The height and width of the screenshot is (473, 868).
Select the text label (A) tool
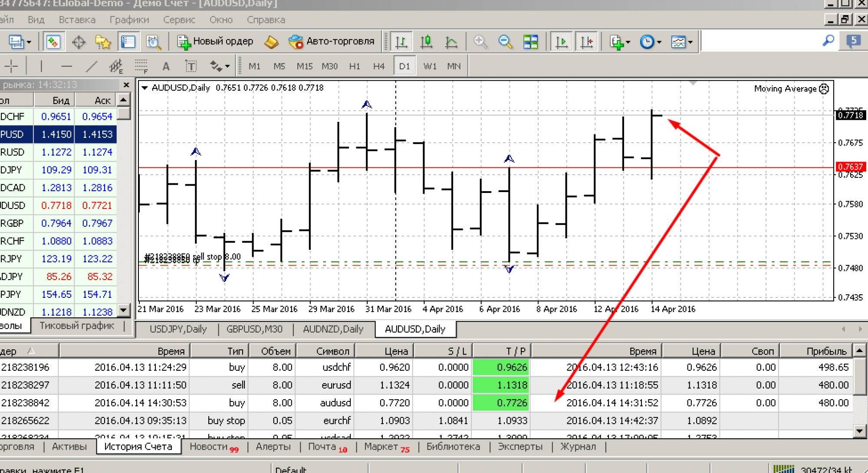click(x=166, y=66)
